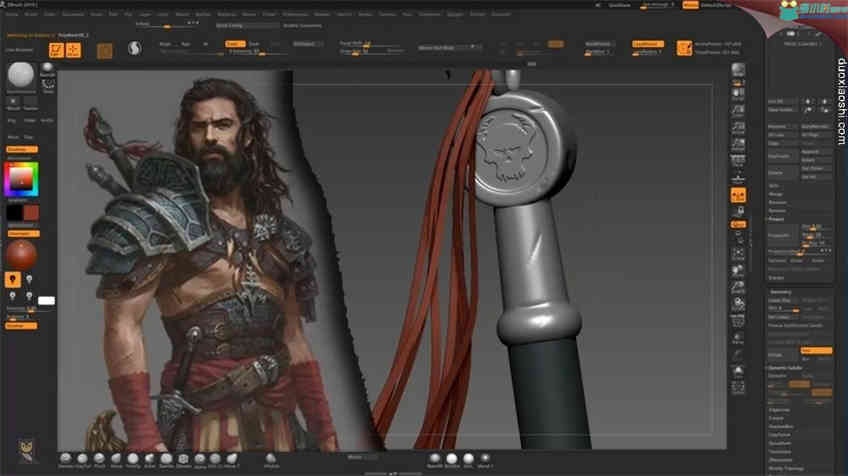848x476 pixels.
Task: Click Freeze SubDivision Levels button
Action: point(796,326)
